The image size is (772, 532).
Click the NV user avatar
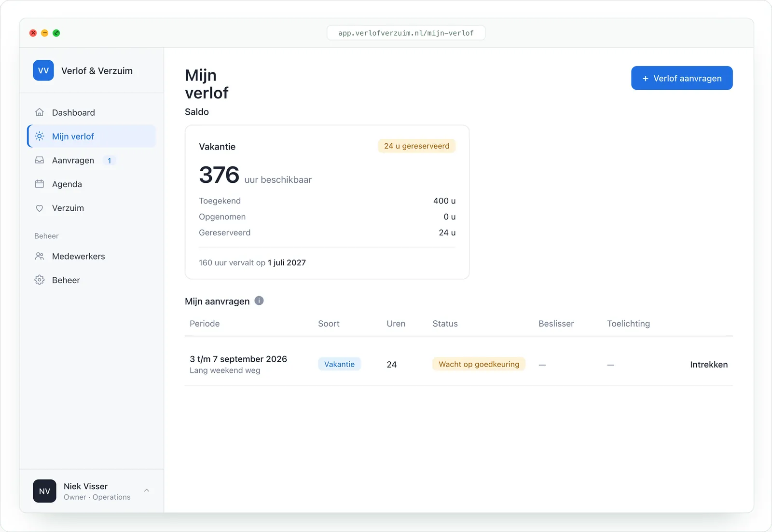pos(44,491)
